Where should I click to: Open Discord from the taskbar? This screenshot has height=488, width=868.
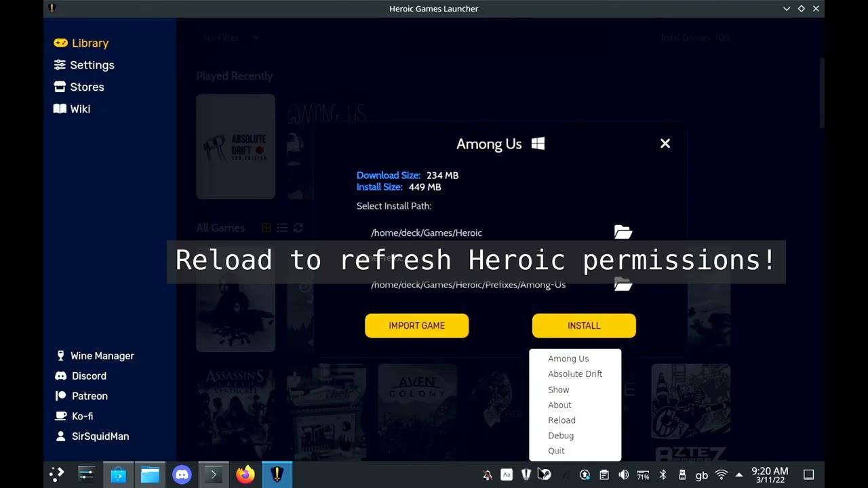pyautogui.click(x=182, y=474)
